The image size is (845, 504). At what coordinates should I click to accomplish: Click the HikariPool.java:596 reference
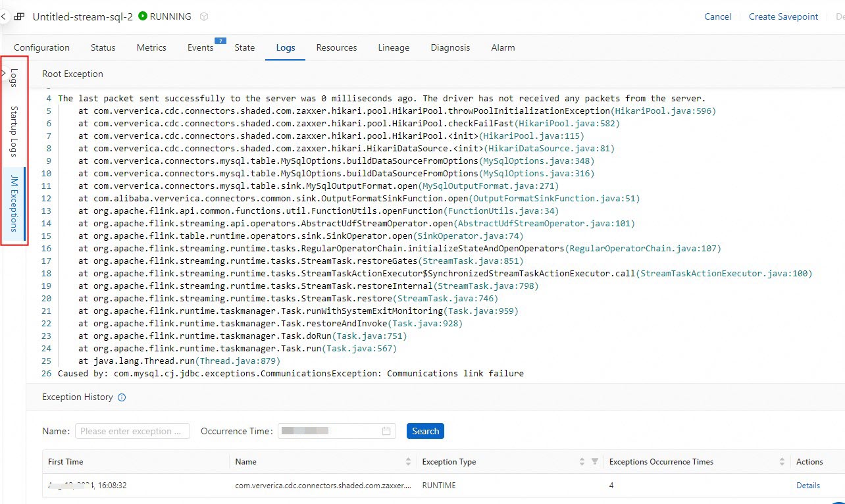pyautogui.click(x=663, y=111)
